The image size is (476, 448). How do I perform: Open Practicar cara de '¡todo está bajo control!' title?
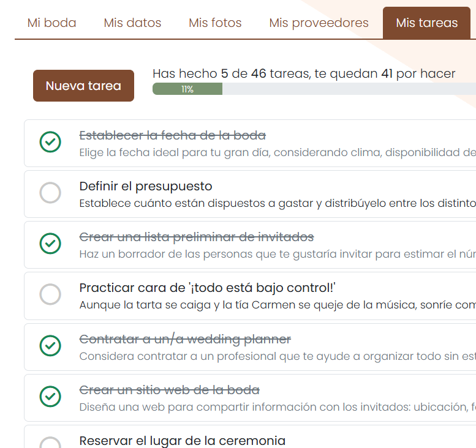tap(207, 288)
